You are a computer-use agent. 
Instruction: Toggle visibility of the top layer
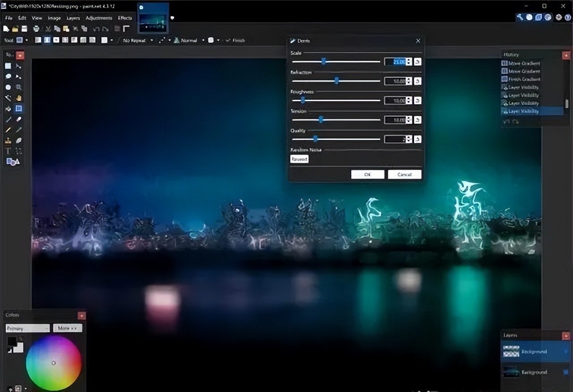pyautogui.click(x=566, y=352)
